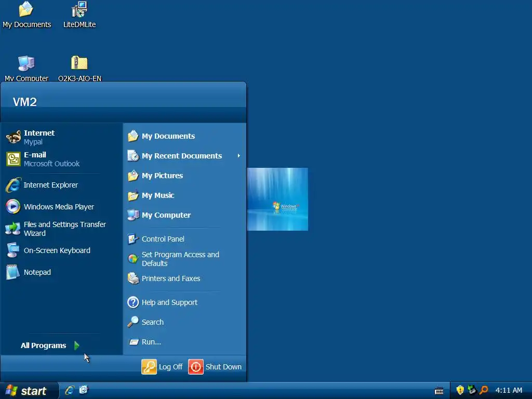Open Control Panel icon
532x399 pixels.
coord(133,239)
